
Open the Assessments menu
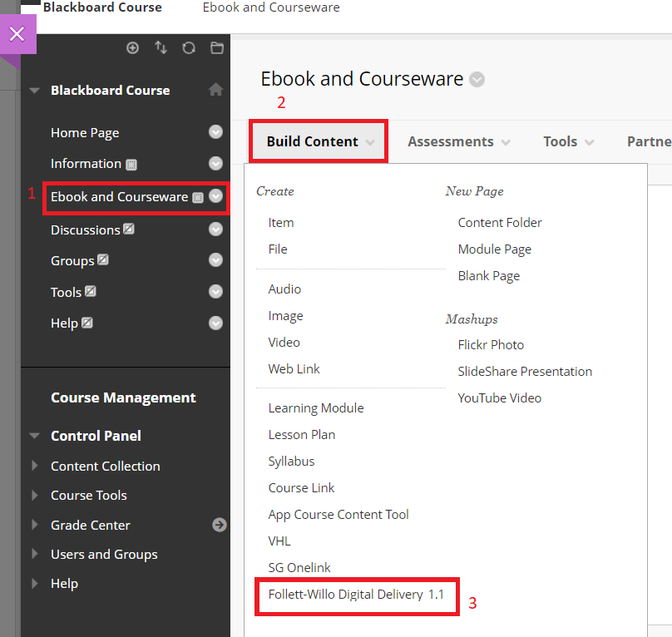458,142
